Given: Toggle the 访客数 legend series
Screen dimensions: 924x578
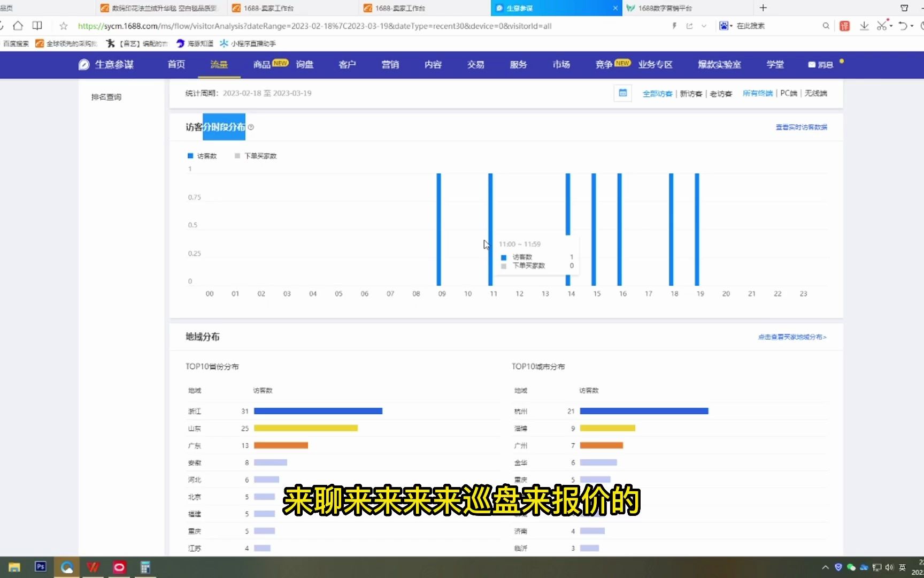Looking at the screenshot, I should point(202,156).
